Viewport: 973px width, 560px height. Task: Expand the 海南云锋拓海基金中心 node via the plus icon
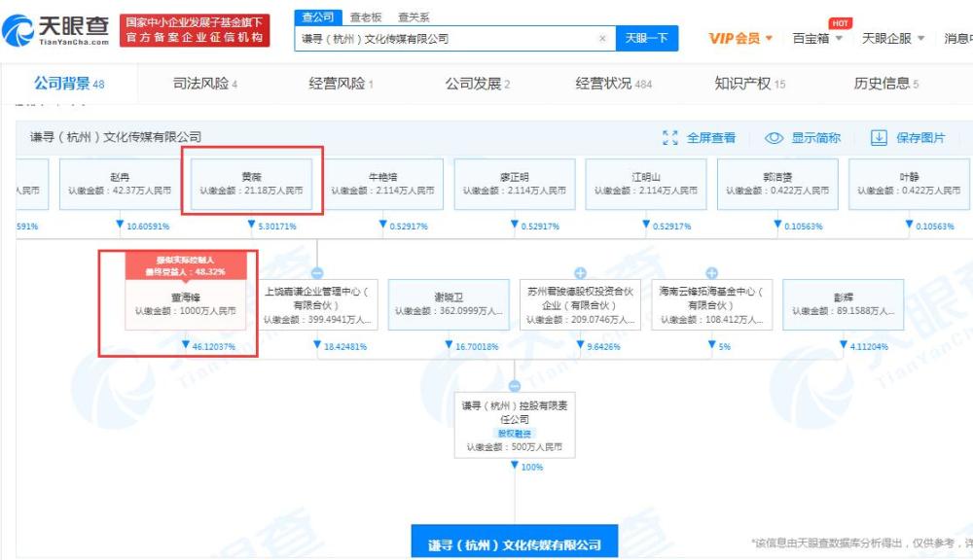(x=712, y=273)
